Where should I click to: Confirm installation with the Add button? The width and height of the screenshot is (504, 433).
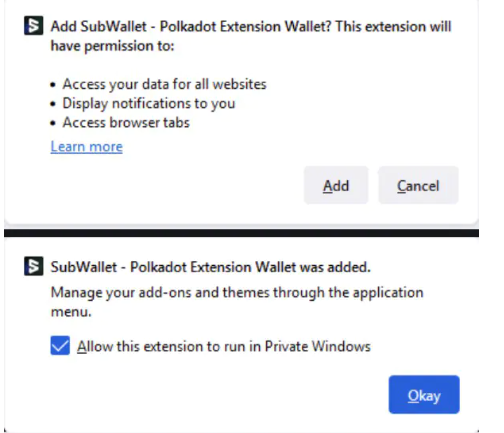pyautogui.click(x=336, y=185)
